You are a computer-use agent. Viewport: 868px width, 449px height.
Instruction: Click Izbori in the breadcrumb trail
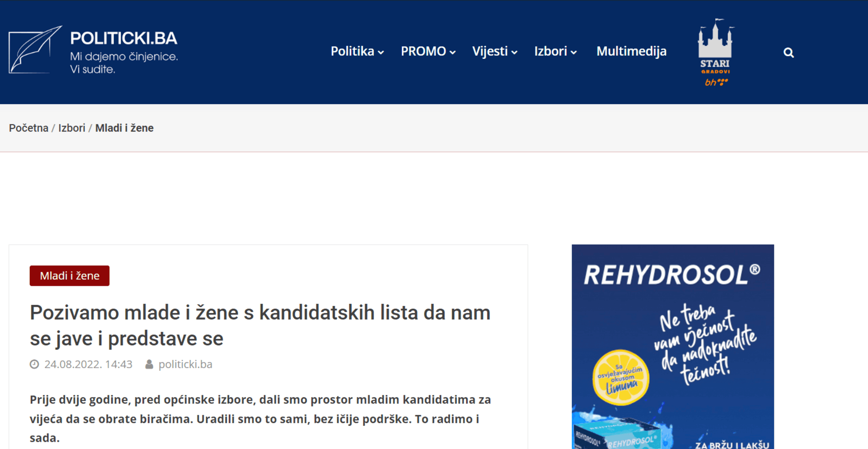pos(72,128)
